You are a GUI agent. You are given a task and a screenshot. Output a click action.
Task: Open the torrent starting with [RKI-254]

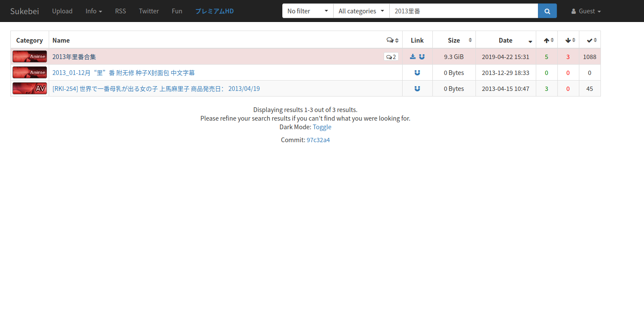(156, 89)
